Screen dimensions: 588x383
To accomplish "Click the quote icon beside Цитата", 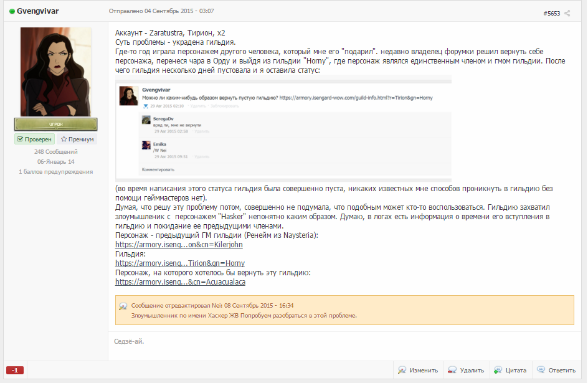I will pos(498,370).
